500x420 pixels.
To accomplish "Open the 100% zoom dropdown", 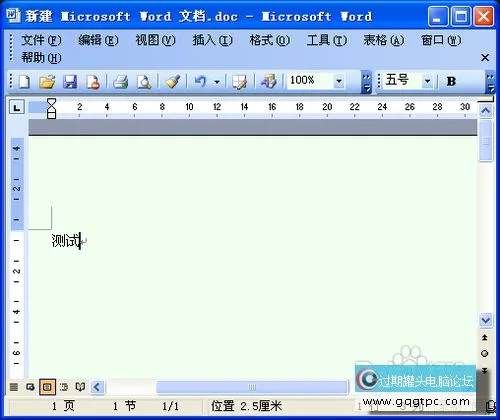I will pyautogui.click(x=339, y=81).
